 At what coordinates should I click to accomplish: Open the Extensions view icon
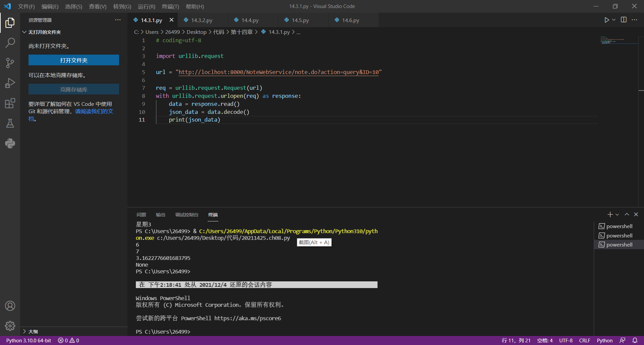(x=10, y=103)
